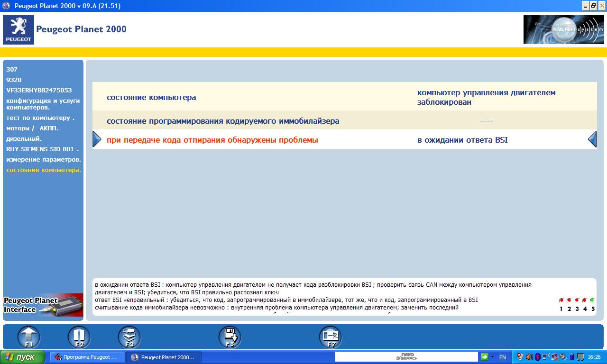
Task: Click indicator light number 4
Action: 584,300
